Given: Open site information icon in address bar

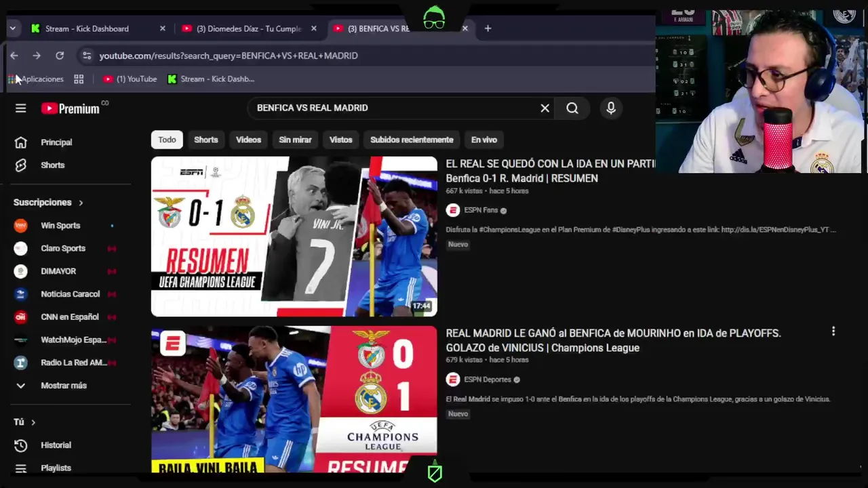Looking at the screenshot, I should (x=86, y=56).
